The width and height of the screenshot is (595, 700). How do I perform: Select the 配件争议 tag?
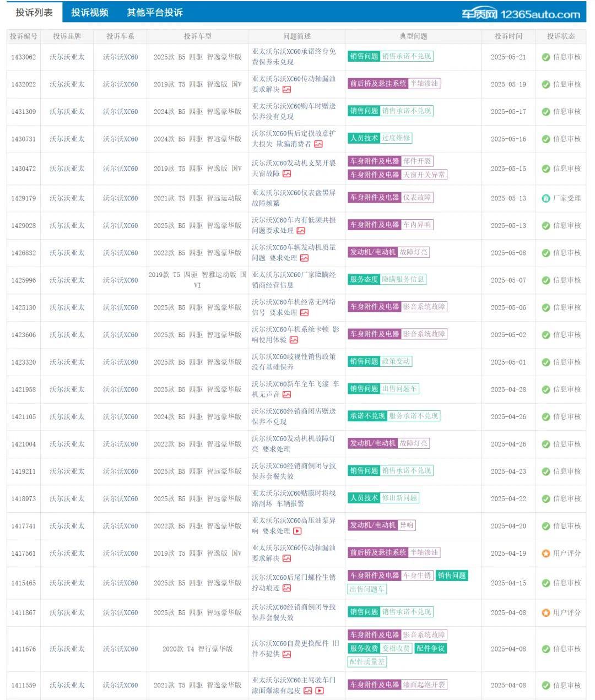point(431,648)
